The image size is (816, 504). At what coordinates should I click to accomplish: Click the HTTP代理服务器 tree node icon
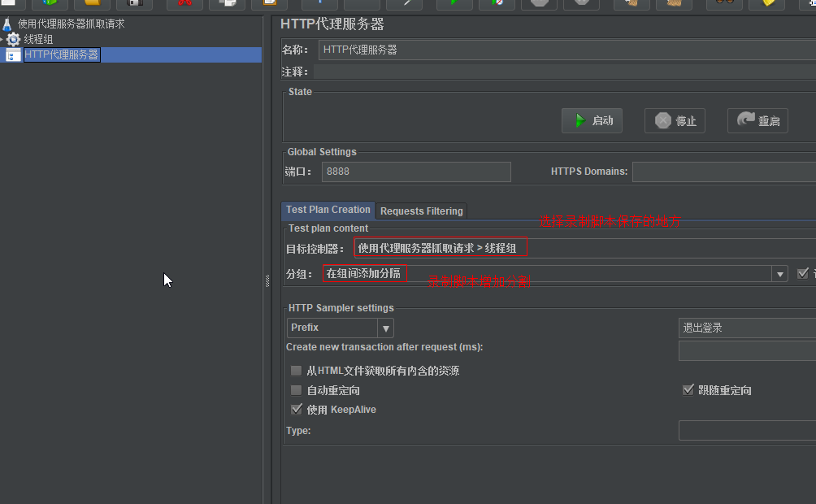(13, 54)
